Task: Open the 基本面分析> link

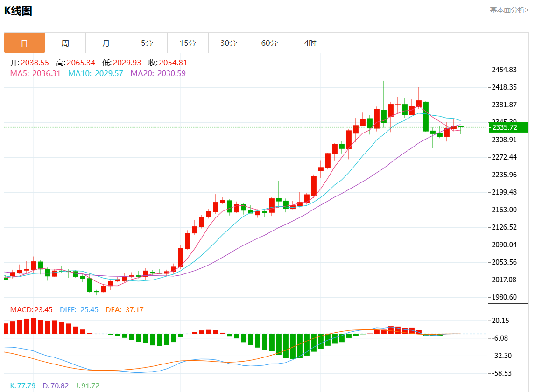Action: tap(509, 10)
